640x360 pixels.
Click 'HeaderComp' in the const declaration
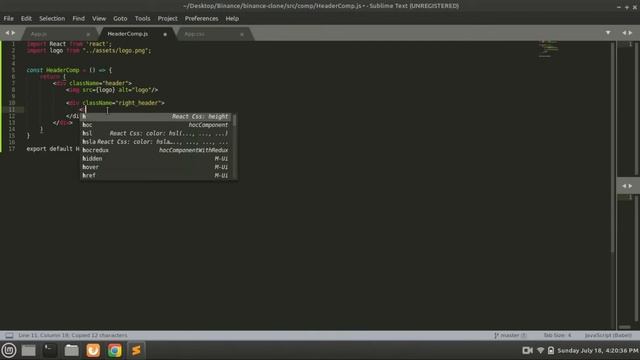(62, 70)
